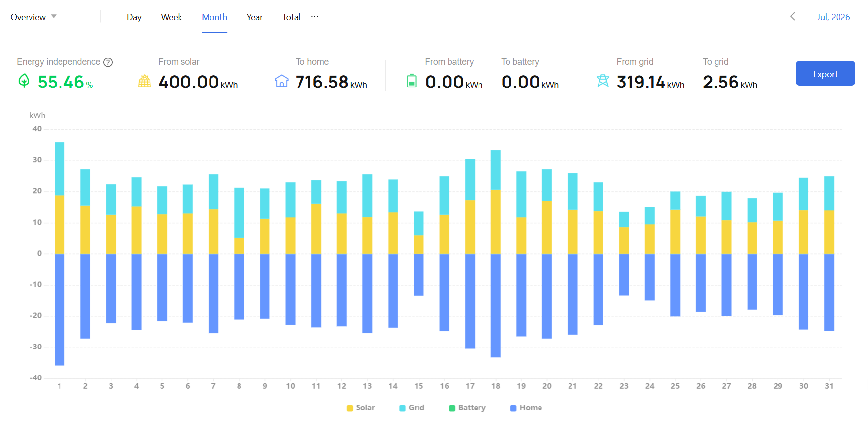This screenshot has width=868, height=434.
Task: Click the '319.14' from grid value
Action: click(x=641, y=82)
